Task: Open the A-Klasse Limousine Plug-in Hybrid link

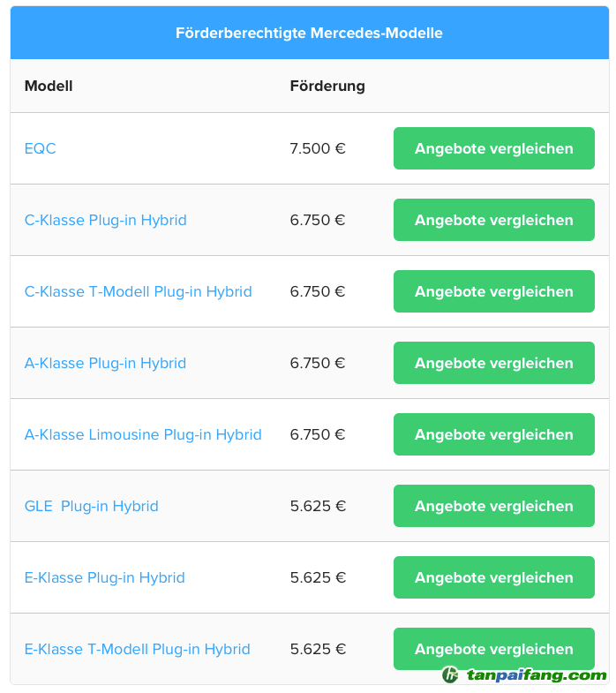Action: pos(143,435)
